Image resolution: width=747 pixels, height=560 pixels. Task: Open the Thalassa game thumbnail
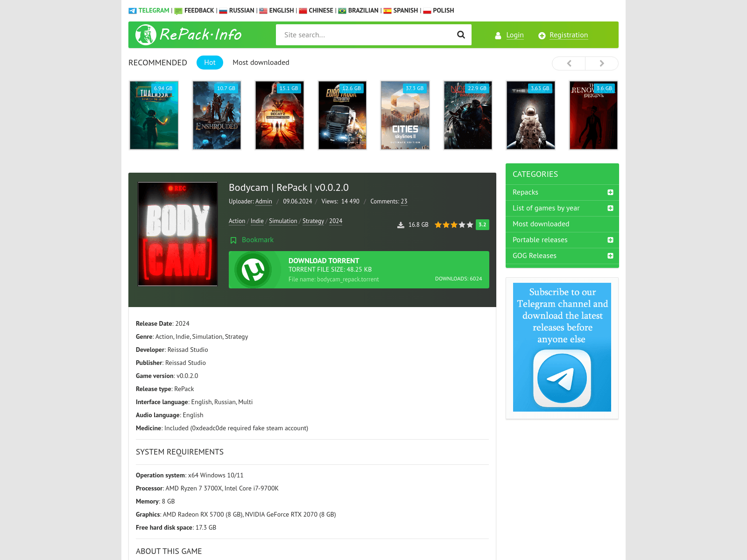pyautogui.click(x=154, y=115)
